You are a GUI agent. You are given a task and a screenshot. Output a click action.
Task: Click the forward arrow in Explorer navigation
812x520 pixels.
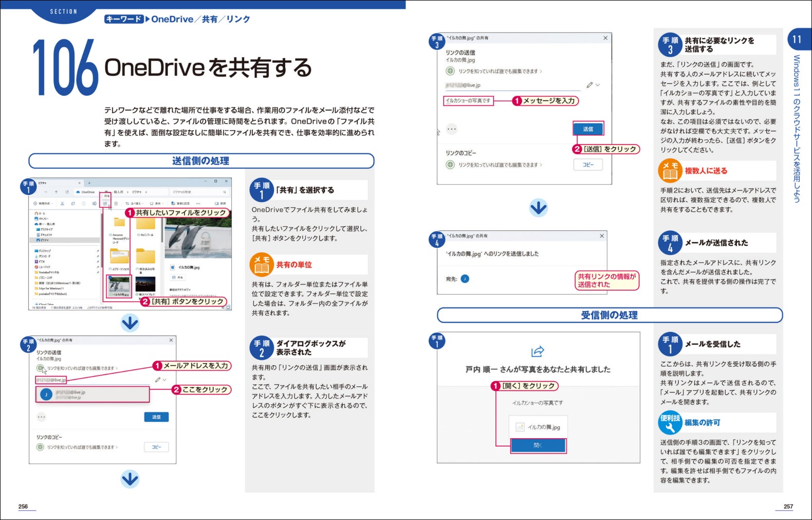[45, 192]
